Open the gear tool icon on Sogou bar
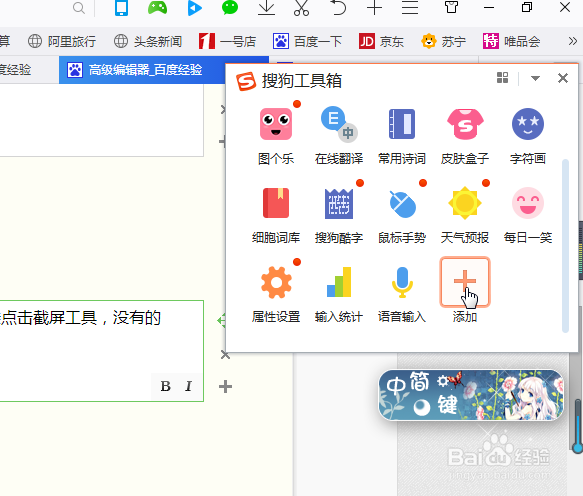The width and height of the screenshot is (583, 496). 442,381
